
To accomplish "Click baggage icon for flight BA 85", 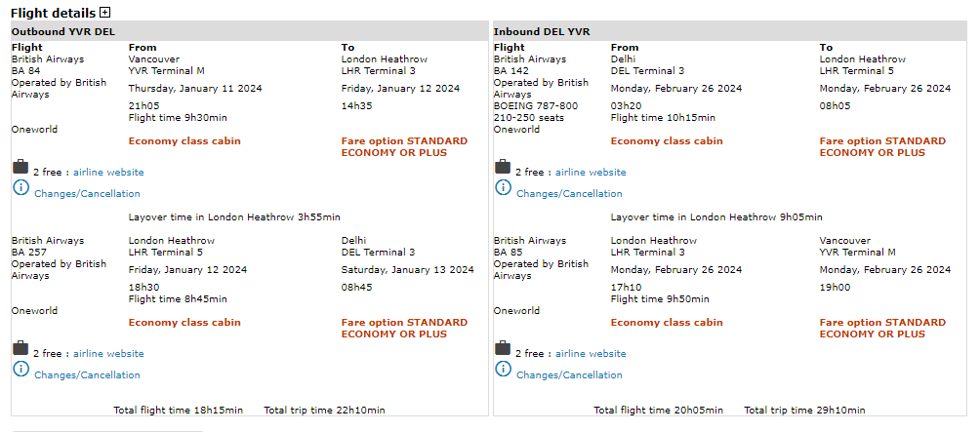I will click(503, 349).
